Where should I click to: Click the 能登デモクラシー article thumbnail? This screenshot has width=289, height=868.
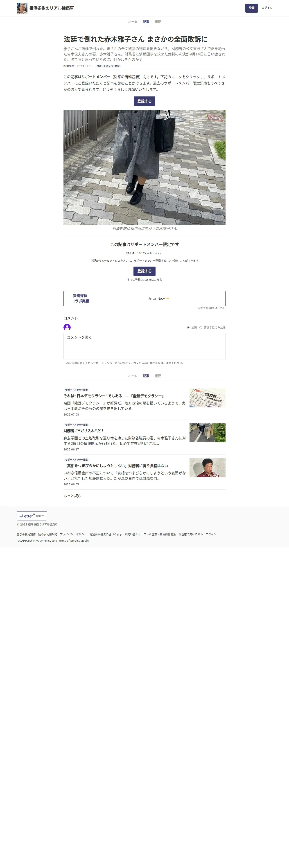coord(207,398)
